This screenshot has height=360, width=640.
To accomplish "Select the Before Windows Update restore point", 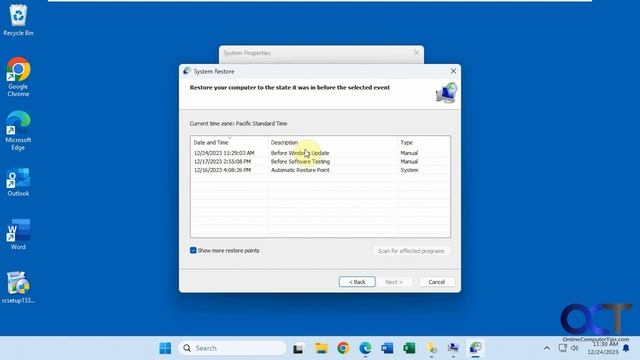I will (300, 153).
